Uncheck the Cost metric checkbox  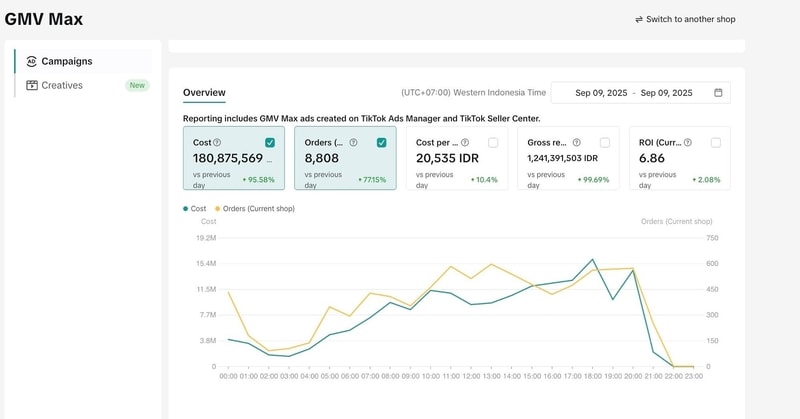(271, 143)
